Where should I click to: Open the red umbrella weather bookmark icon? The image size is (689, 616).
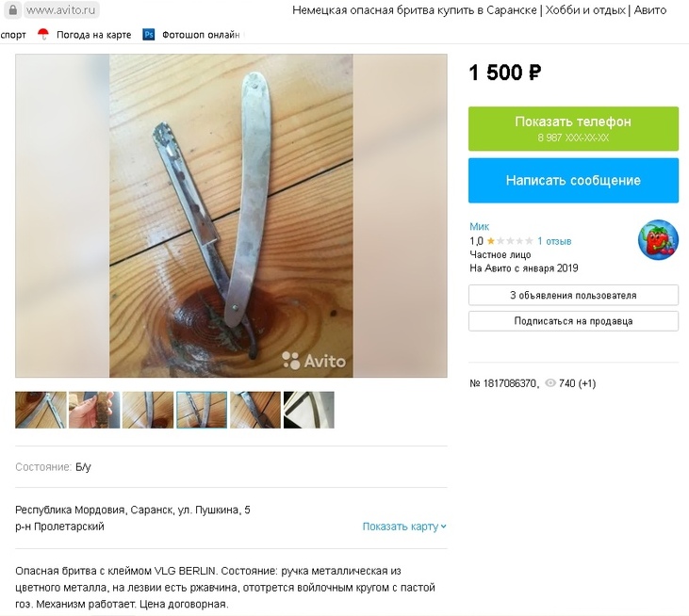43,34
